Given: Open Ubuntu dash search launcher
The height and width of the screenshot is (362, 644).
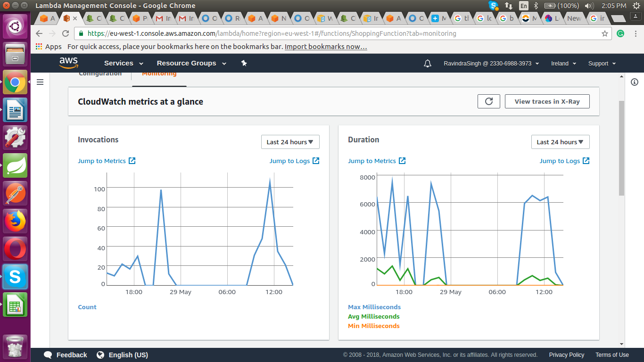Looking at the screenshot, I should [15, 26].
